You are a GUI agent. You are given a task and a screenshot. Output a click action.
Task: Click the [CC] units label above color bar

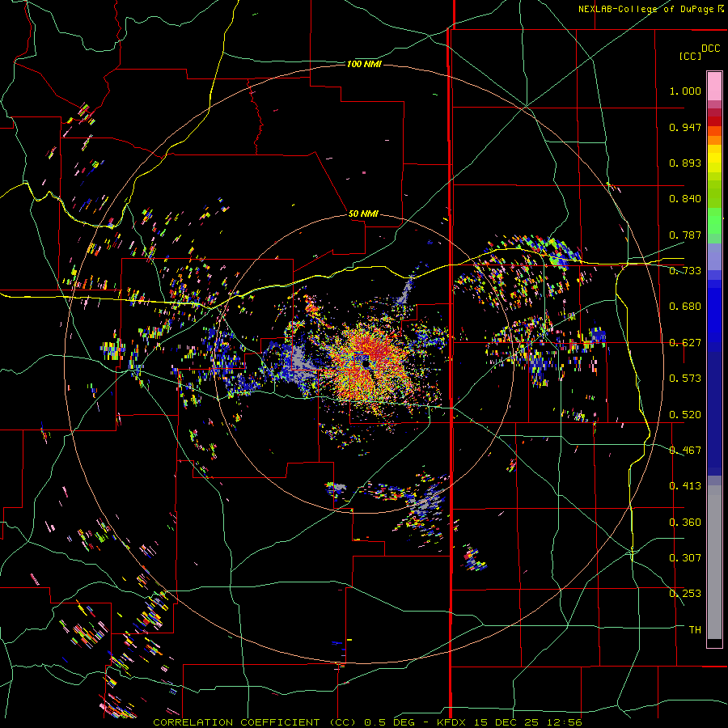690,56
